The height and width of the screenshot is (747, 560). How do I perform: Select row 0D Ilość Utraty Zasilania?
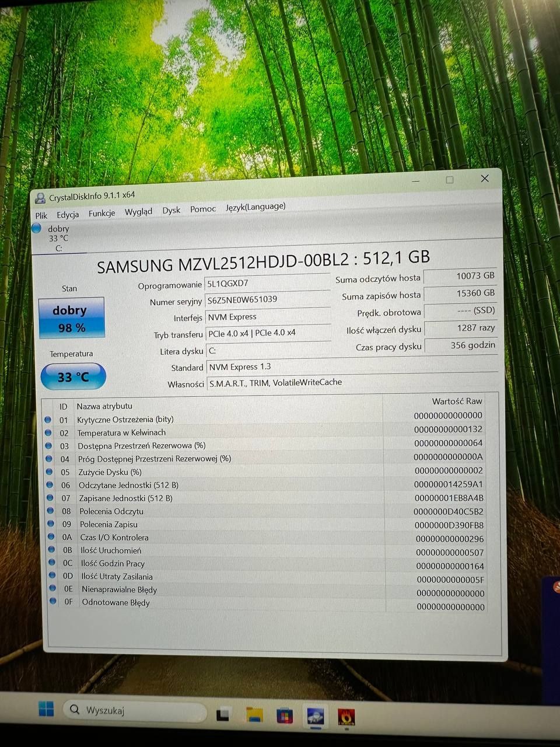point(267,578)
